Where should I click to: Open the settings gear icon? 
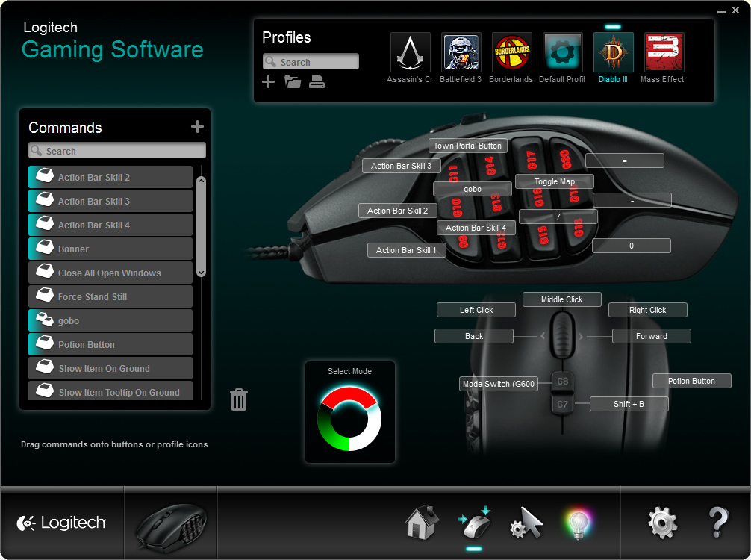coord(663,523)
